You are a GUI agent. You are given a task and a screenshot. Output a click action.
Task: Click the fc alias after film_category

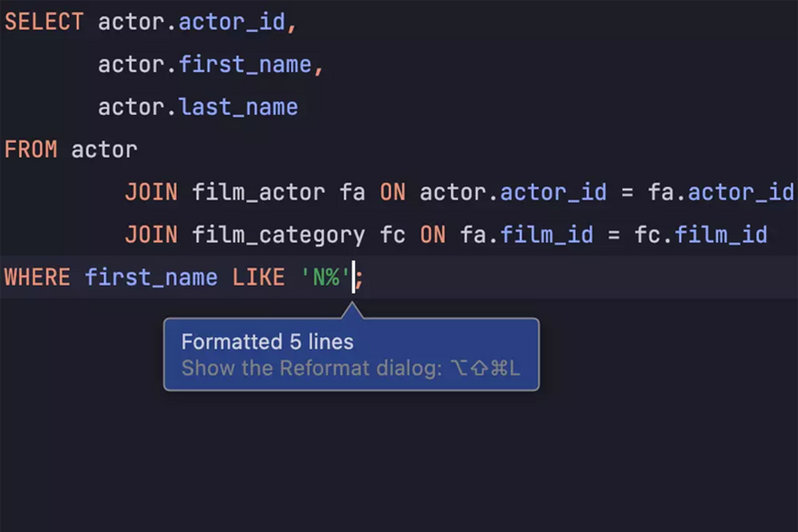pos(392,235)
